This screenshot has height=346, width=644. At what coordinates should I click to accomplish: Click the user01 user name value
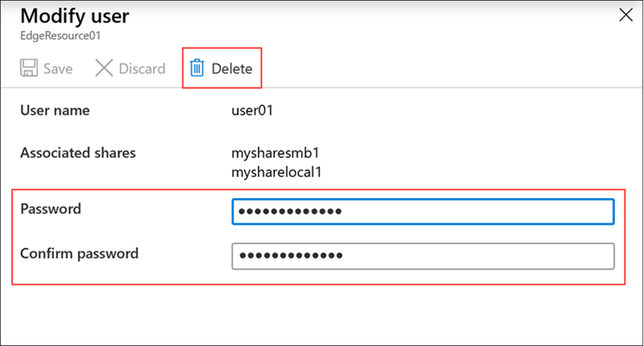click(x=252, y=111)
